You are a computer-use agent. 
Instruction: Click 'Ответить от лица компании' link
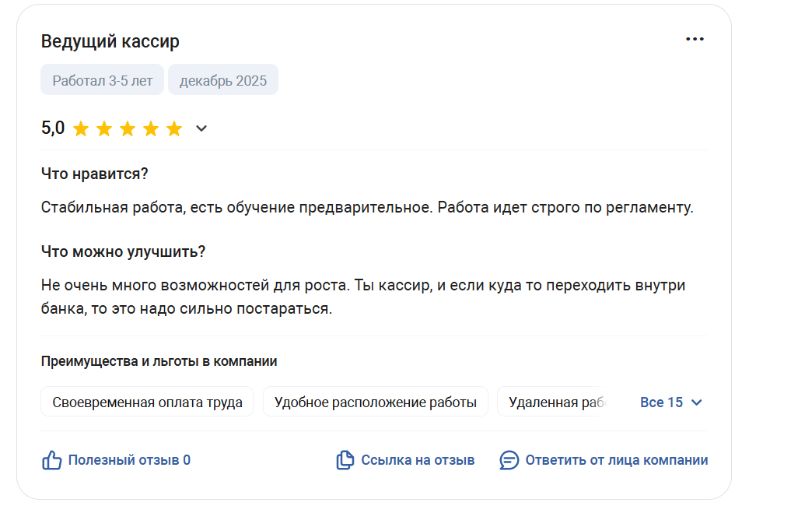pos(616,460)
